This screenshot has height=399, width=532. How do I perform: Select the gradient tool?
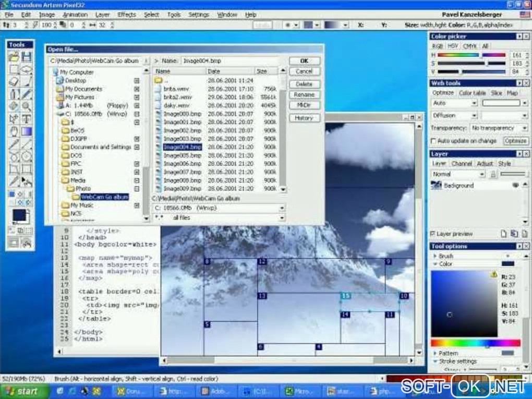(x=27, y=131)
